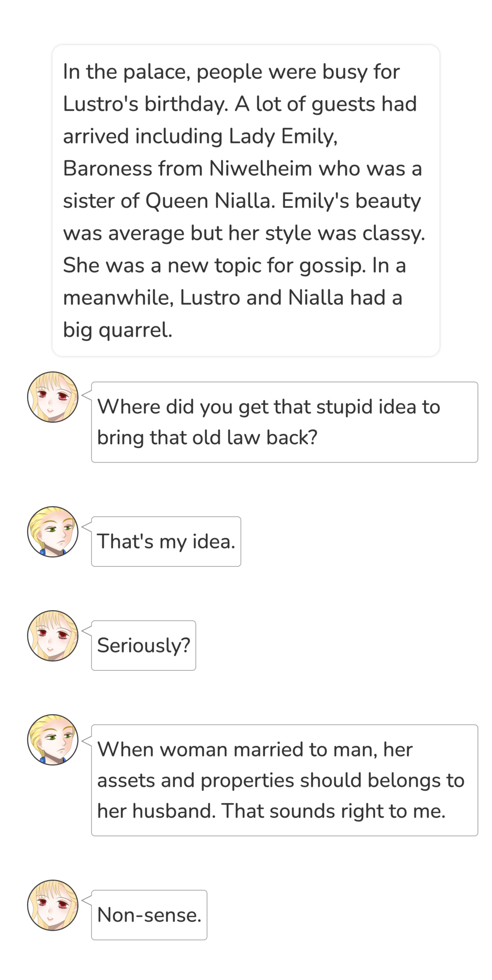Tap the words "Lady Emily" in the narration
The width and height of the screenshot is (492, 980).
tap(283, 137)
